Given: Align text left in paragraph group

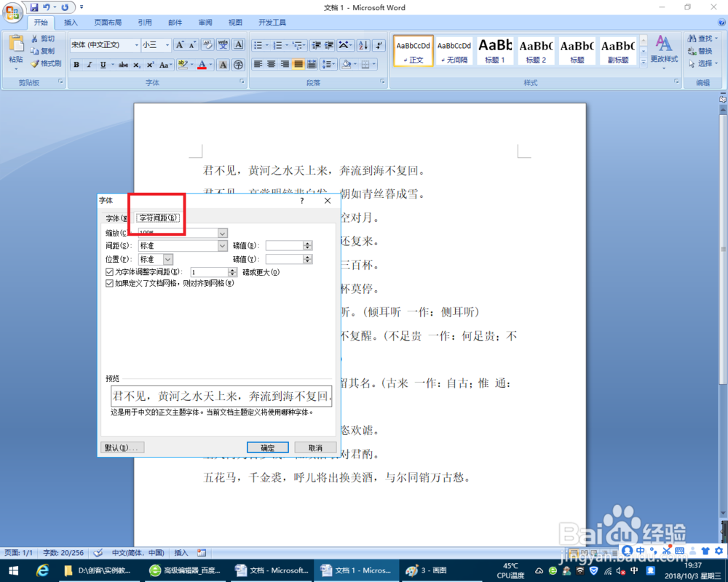Looking at the screenshot, I should (x=258, y=64).
